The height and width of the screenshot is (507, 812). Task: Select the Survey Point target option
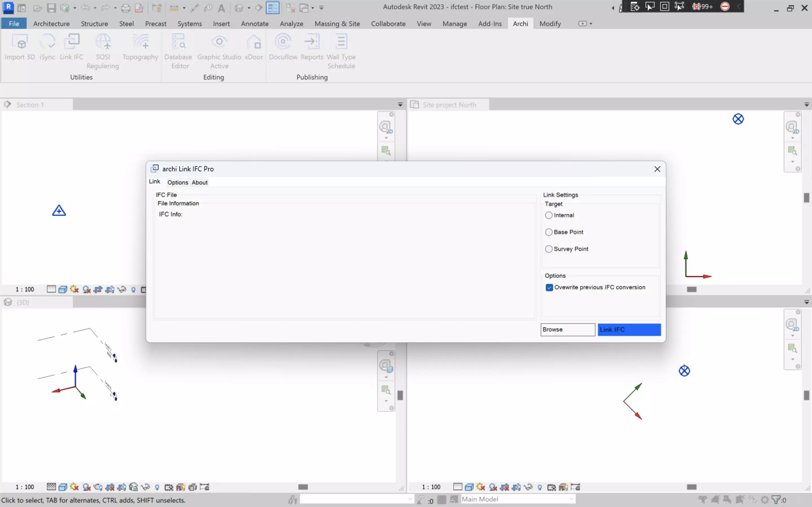(x=549, y=249)
